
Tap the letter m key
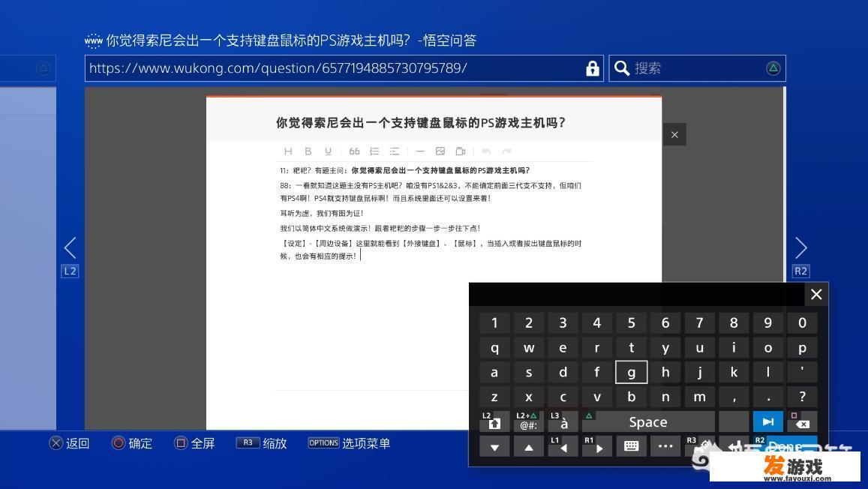point(700,397)
